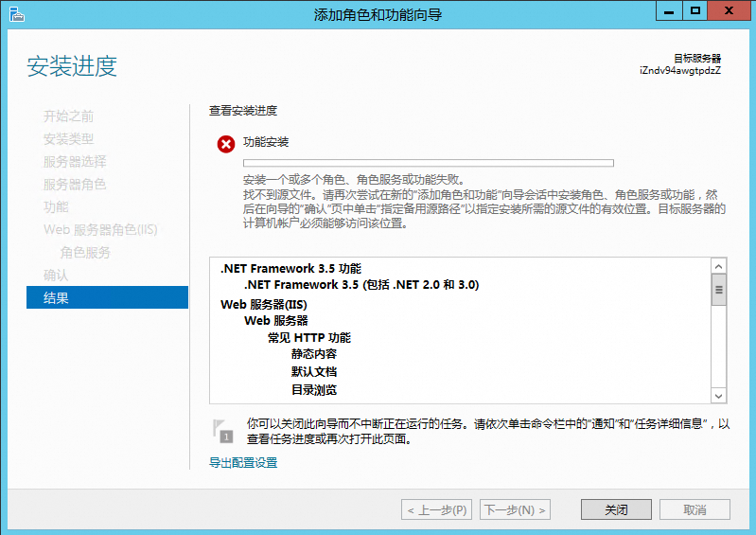The width and height of the screenshot is (756, 535).
Task: Click the '安装一个或多个角色、角色服务或功能失败' message
Action: 354,180
